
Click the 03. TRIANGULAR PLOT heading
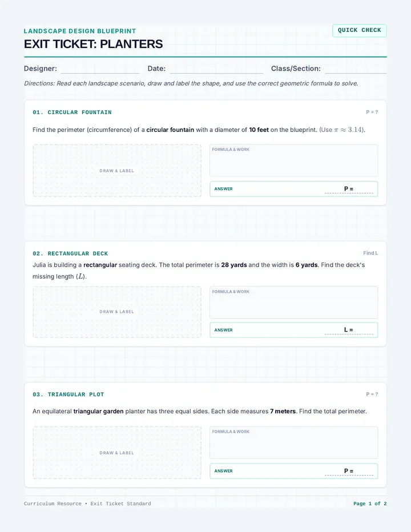68,394
